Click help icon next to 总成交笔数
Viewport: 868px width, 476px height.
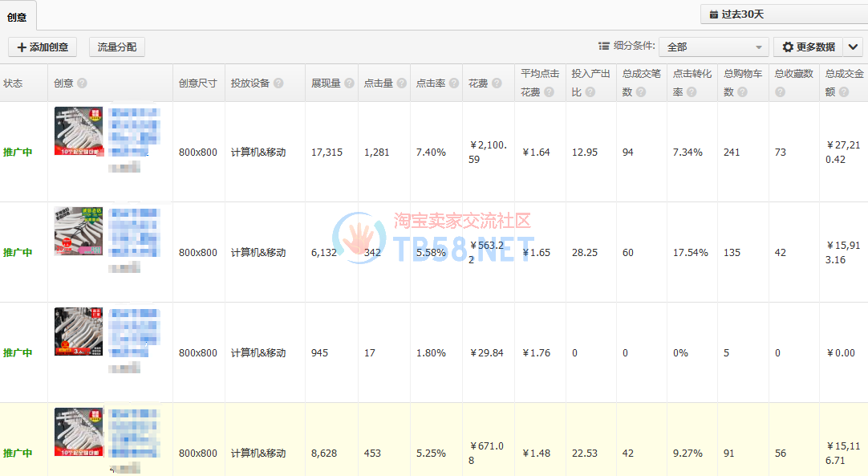(641, 92)
